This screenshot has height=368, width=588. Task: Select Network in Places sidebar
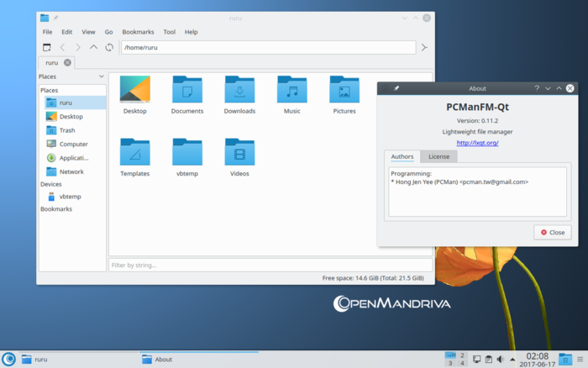[75, 171]
